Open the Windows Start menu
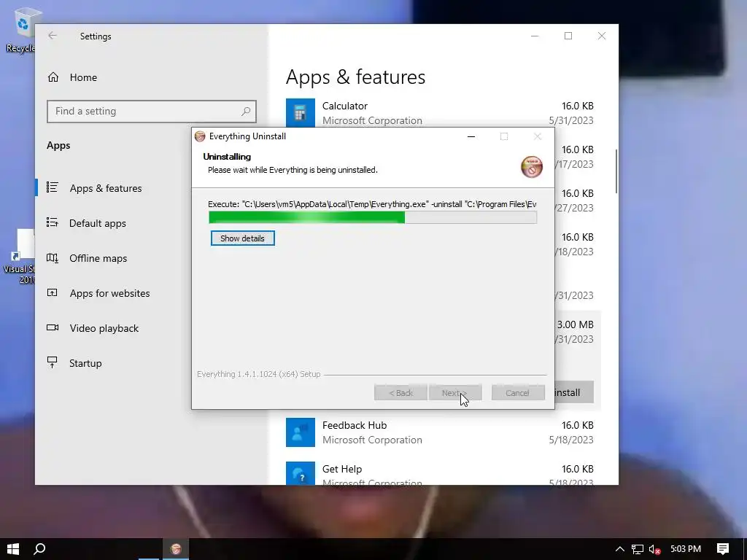Screen dimensions: 747x560 pyautogui.click(x=13, y=549)
